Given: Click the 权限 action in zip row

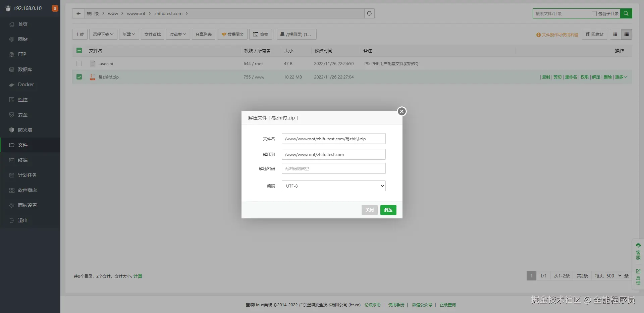Looking at the screenshot, I should 585,77.
